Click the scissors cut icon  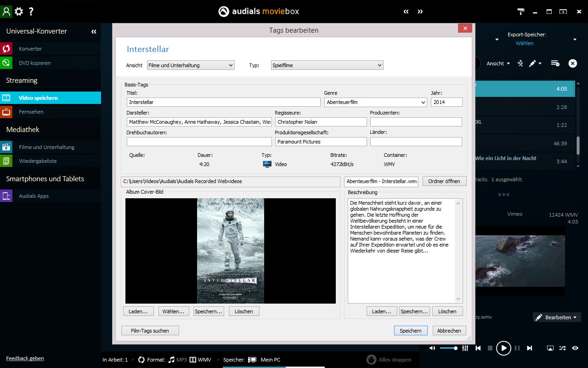(x=520, y=63)
